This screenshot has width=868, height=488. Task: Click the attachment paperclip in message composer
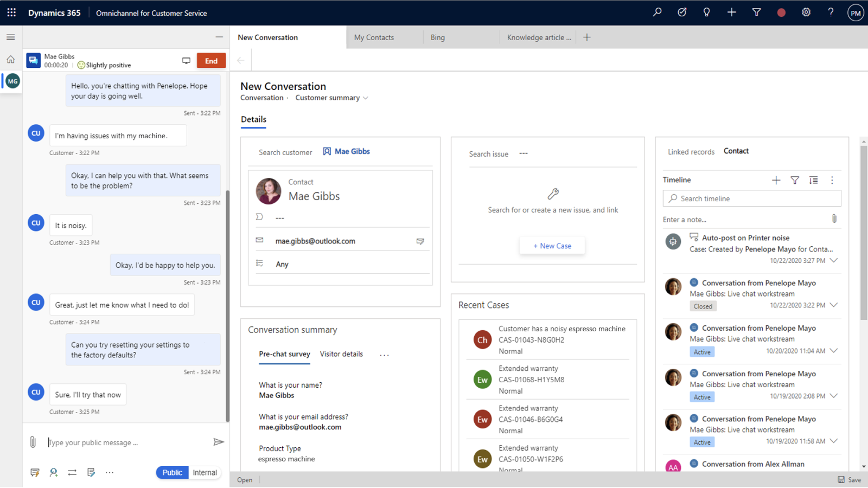click(33, 442)
